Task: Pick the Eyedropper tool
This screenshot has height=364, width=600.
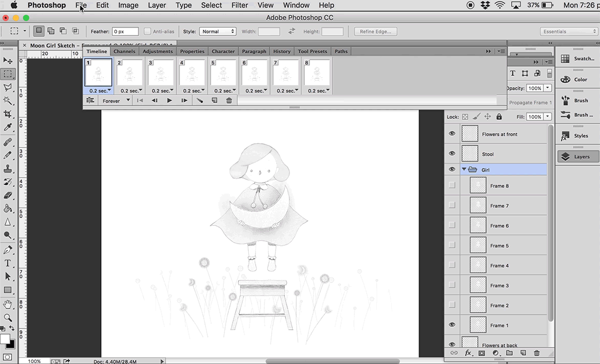Action: coord(8,128)
